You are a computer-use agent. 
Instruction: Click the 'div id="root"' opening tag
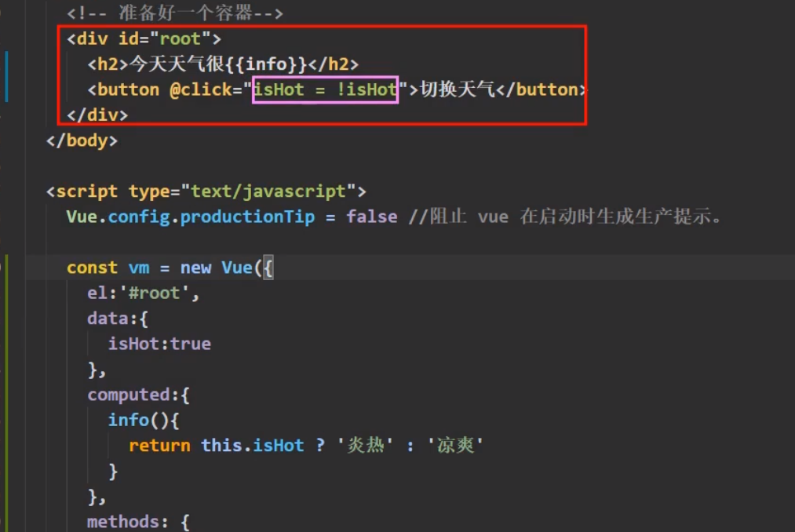pyautogui.click(x=144, y=39)
